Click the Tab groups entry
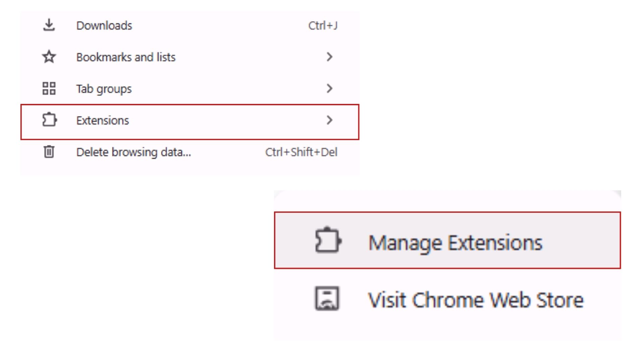644x362 pixels. tap(104, 88)
